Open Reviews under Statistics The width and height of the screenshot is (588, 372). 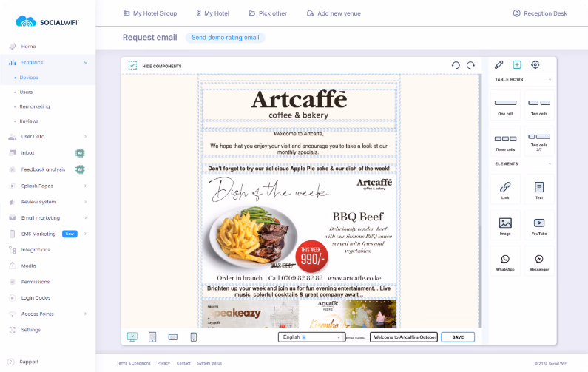(x=29, y=121)
